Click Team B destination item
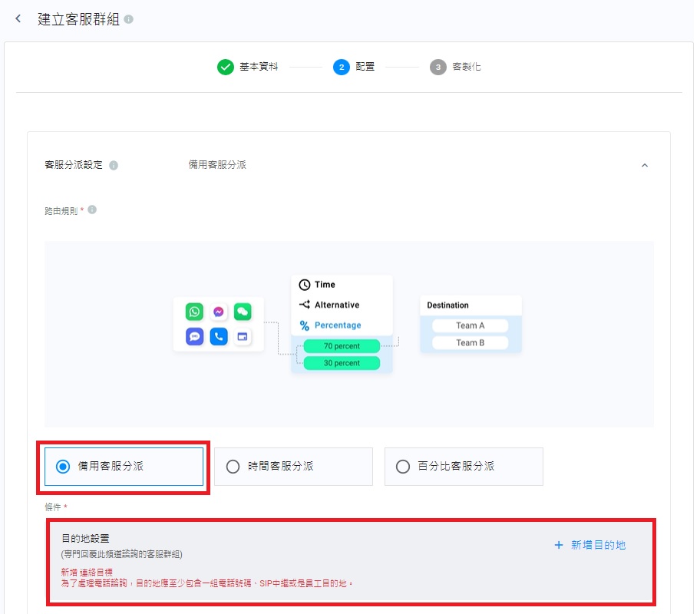Viewport: 700px width, 614px height. [470, 342]
